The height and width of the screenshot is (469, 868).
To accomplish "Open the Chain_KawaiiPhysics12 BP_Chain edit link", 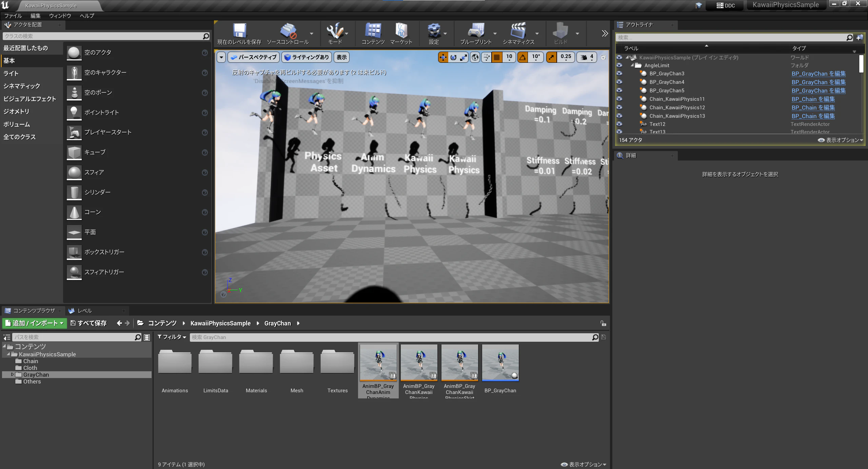I will coord(813,108).
